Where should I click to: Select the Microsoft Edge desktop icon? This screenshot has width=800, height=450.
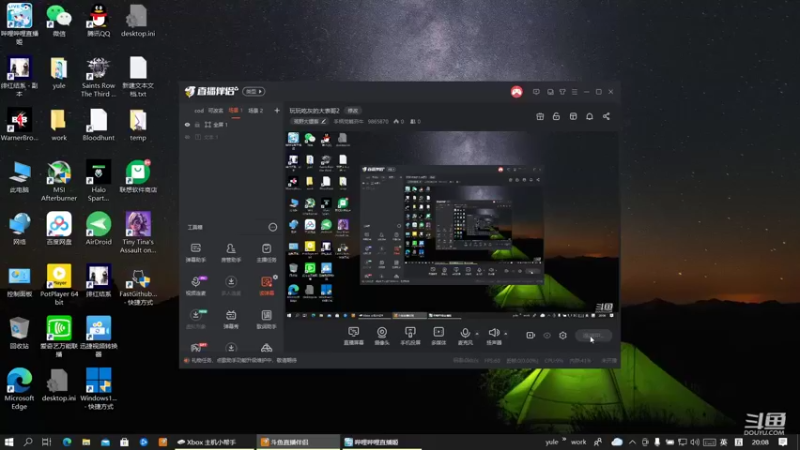coord(19,389)
